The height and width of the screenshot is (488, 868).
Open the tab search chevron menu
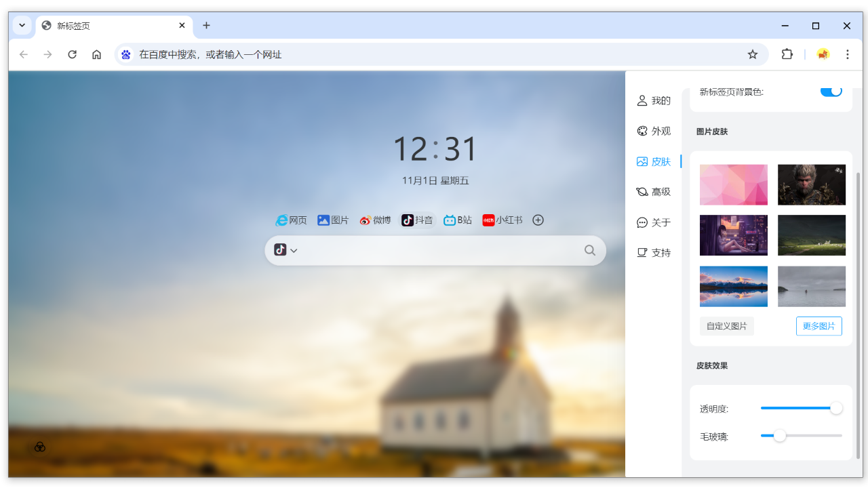(x=22, y=26)
